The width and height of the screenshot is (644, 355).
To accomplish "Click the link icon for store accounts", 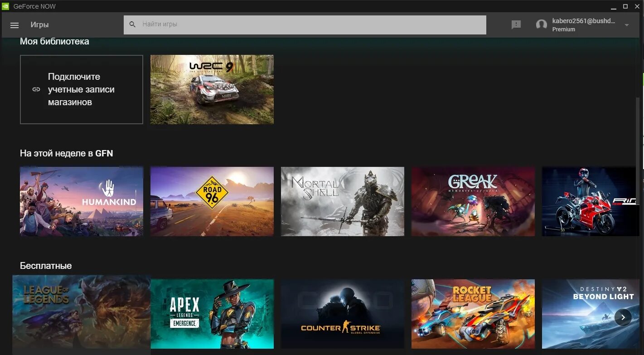I will (x=36, y=90).
